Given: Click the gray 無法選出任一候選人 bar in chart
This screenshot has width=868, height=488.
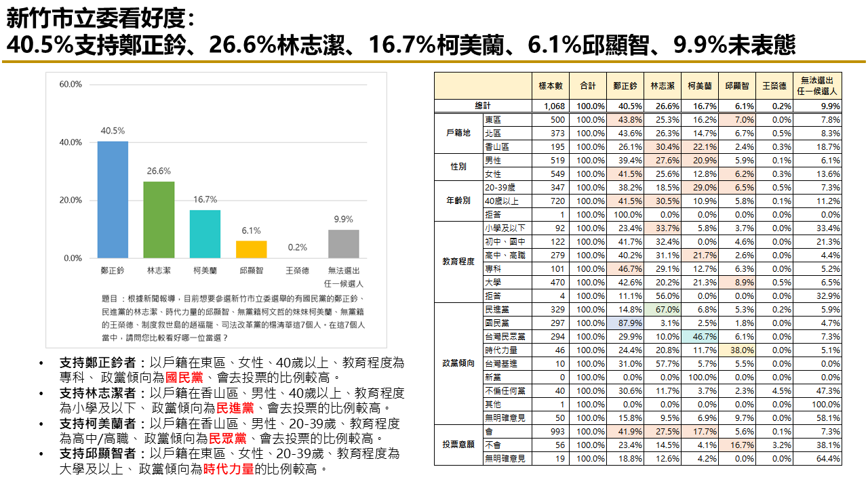Looking at the screenshot, I should 344,244.
